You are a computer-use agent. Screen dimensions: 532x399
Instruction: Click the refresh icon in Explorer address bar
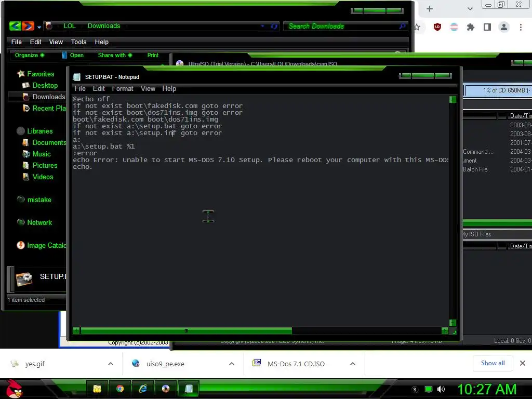pyautogui.click(x=274, y=26)
